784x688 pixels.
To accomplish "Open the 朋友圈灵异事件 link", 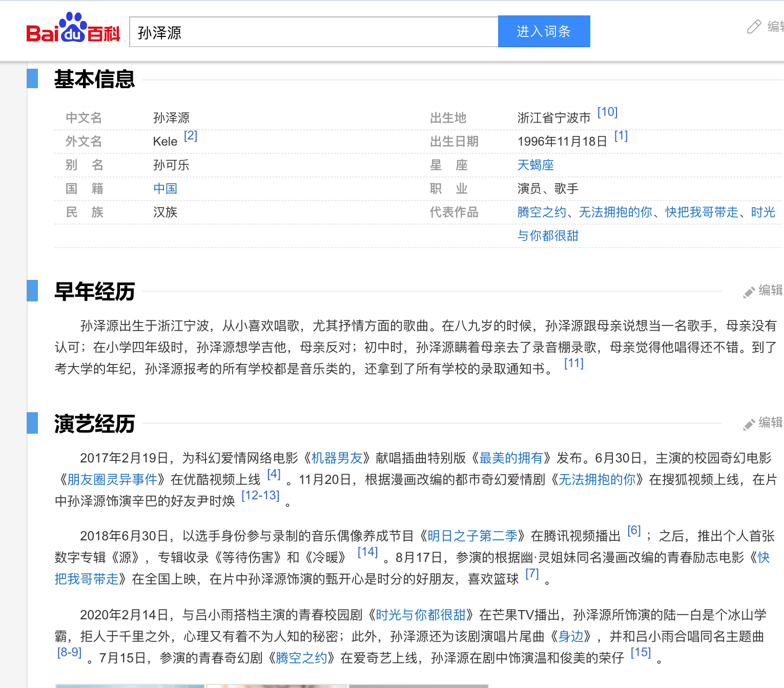I will pyautogui.click(x=112, y=479).
